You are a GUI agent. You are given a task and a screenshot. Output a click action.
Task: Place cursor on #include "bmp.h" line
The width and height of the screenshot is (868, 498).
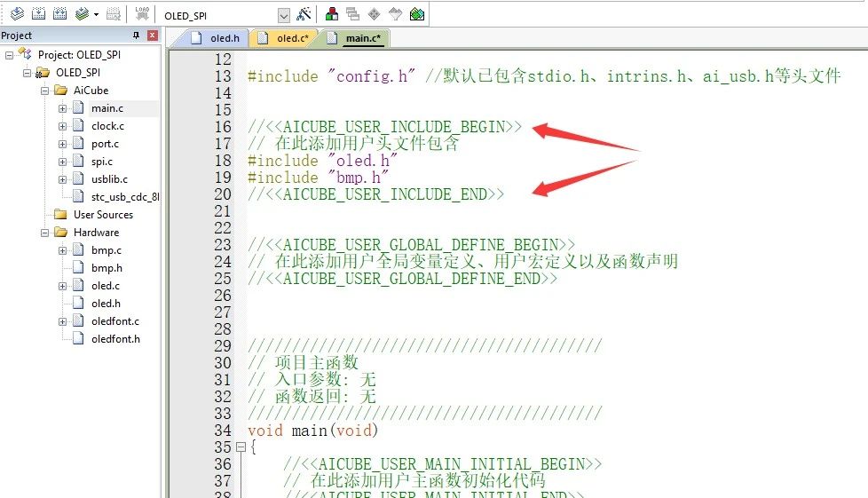pos(318,178)
